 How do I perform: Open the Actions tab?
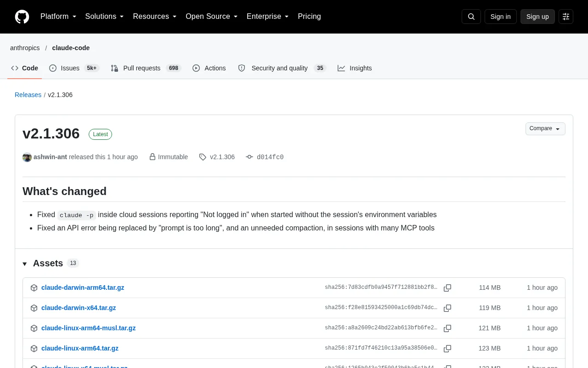pyautogui.click(x=209, y=68)
